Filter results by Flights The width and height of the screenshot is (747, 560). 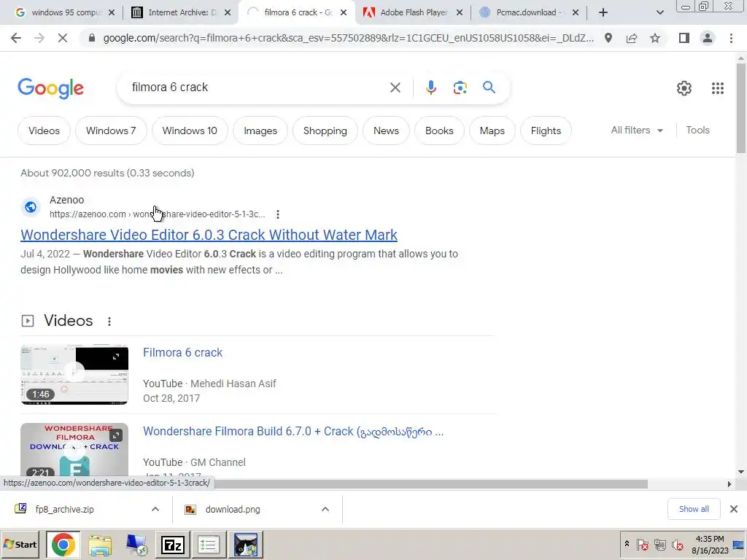[x=546, y=131]
